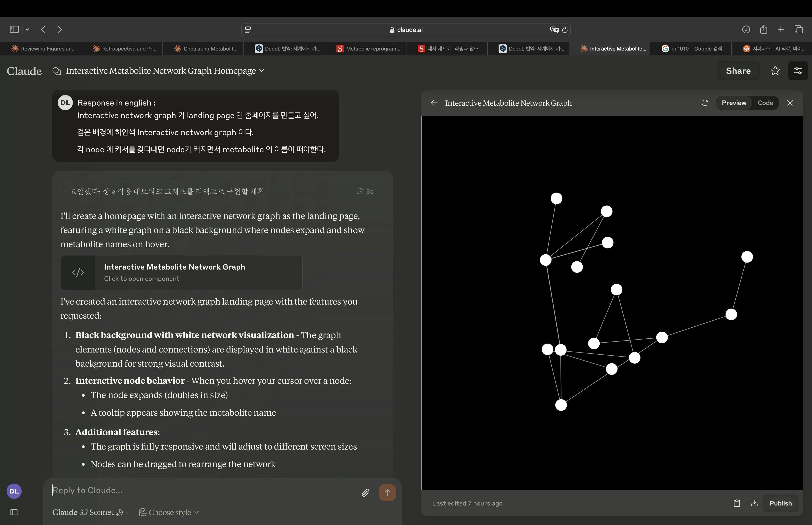The height and width of the screenshot is (525, 812).
Task: Download the artifact file
Action: pyautogui.click(x=754, y=503)
